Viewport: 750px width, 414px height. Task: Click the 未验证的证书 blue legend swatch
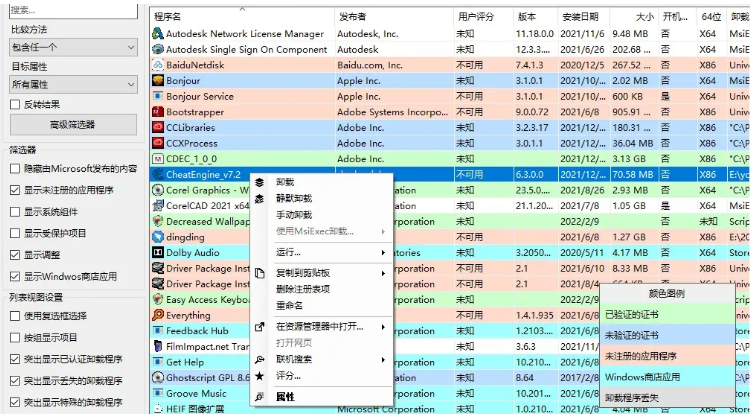point(667,335)
